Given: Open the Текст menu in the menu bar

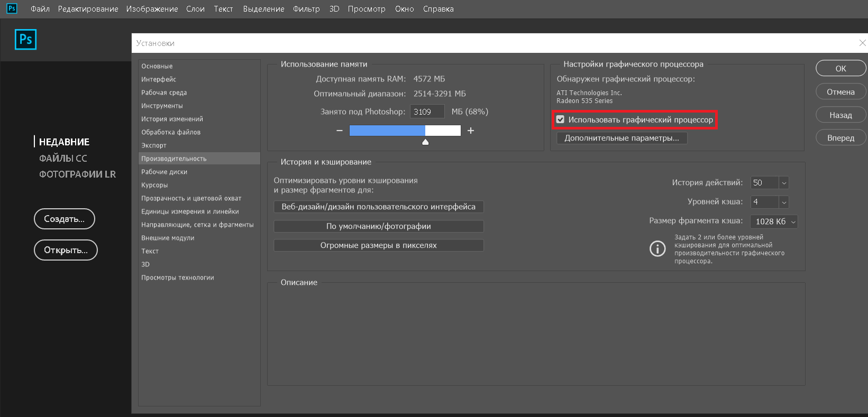Looking at the screenshot, I should [223, 9].
